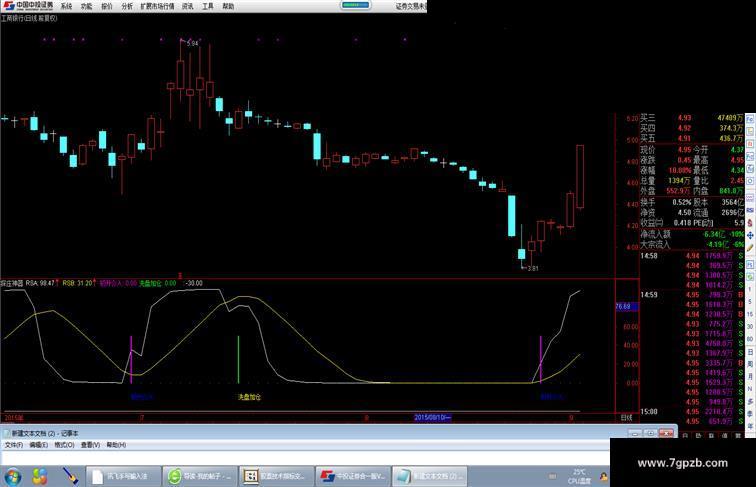756x487 pixels.
Task: Click the 洗盘加仓 yellow label in indicator
Action: pyautogui.click(x=249, y=397)
